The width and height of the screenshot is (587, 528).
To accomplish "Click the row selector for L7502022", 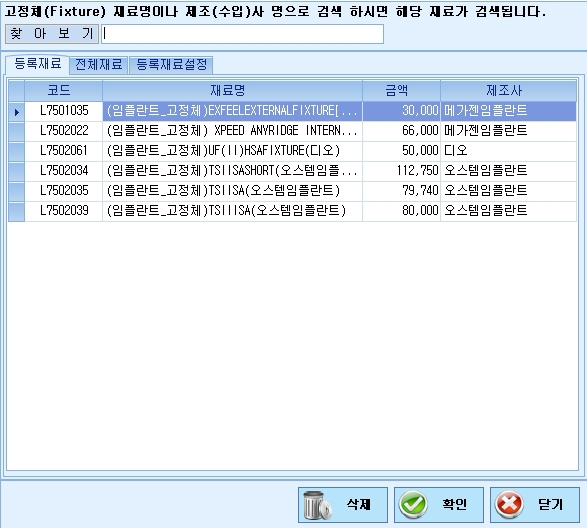I will (16, 131).
